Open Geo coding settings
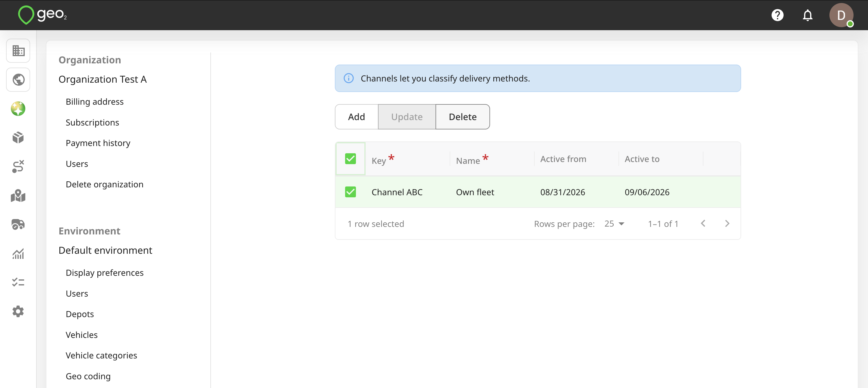Viewport: 868px width, 388px height. click(x=88, y=376)
